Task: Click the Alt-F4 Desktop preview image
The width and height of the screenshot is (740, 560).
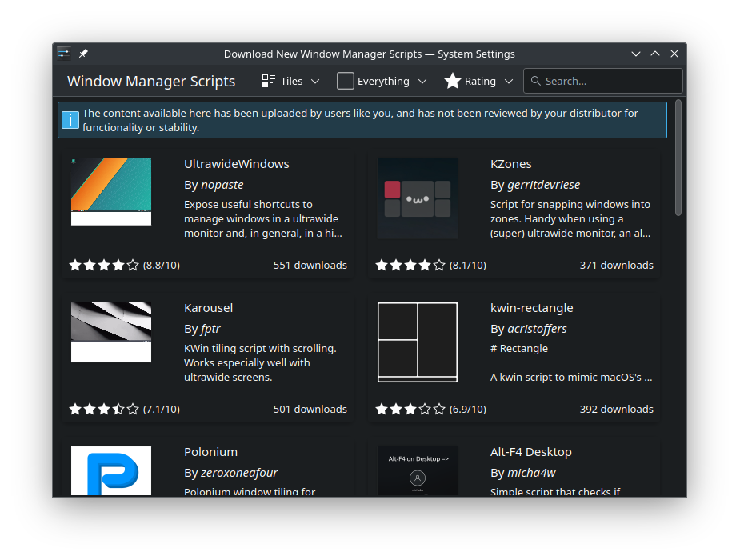Action: pyautogui.click(x=417, y=470)
